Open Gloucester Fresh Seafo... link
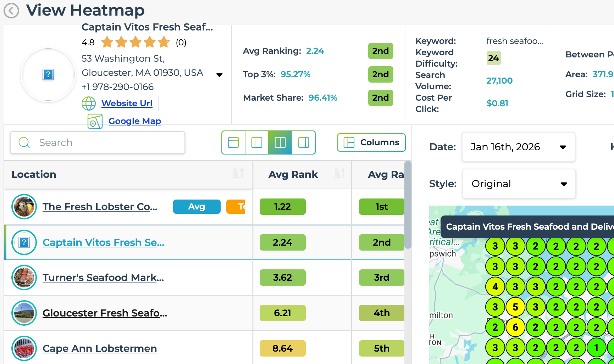 pyautogui.click(x=105, y=313)
